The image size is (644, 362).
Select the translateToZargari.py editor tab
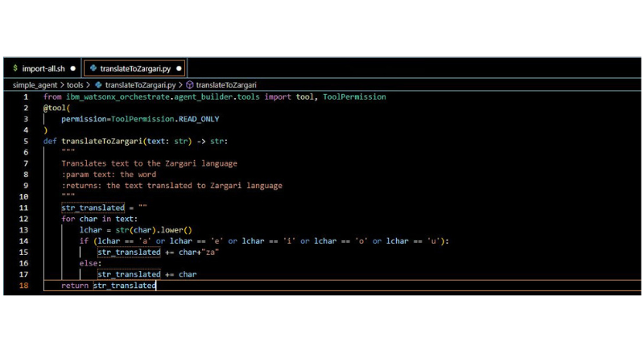(135, 68)
